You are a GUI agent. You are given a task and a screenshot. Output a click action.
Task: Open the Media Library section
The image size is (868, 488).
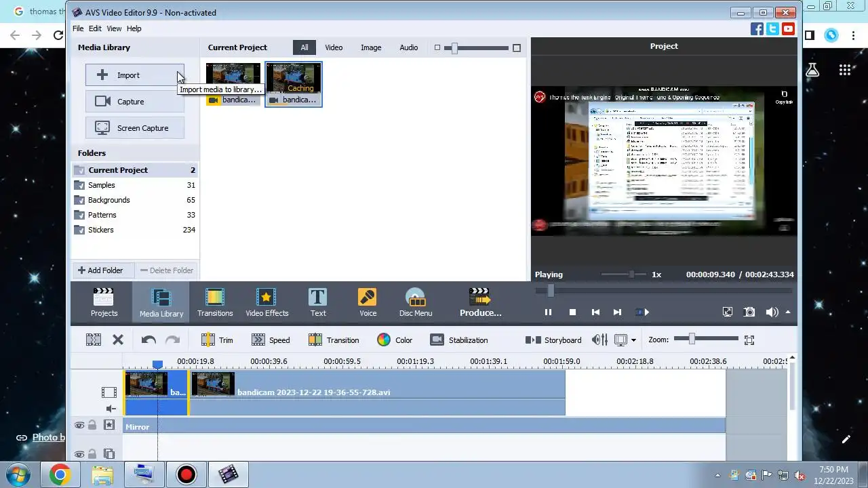click(x=161, y=302)
